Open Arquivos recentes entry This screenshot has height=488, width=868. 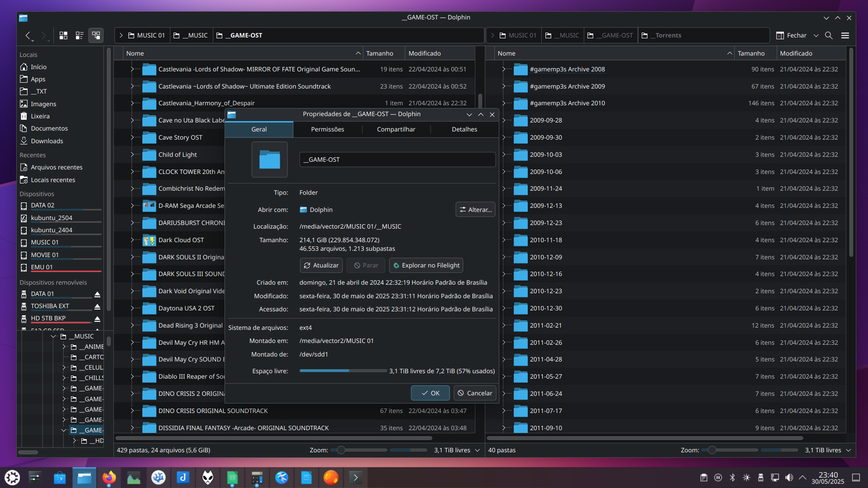coord(56,167)
